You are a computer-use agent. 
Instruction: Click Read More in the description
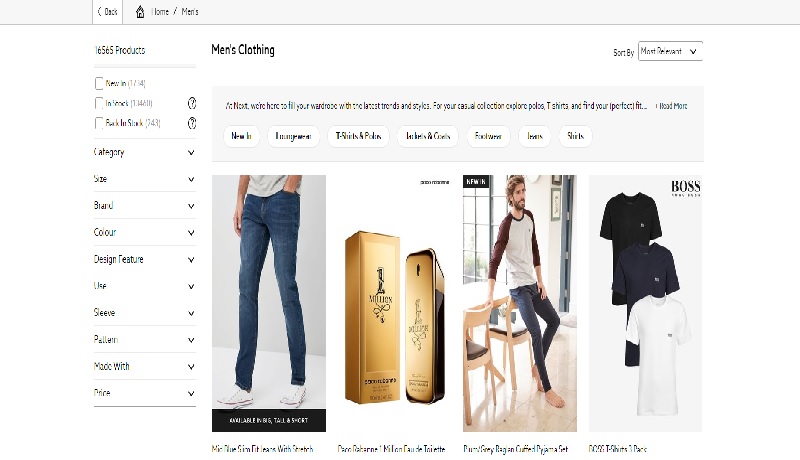click(x=673, y=106)
